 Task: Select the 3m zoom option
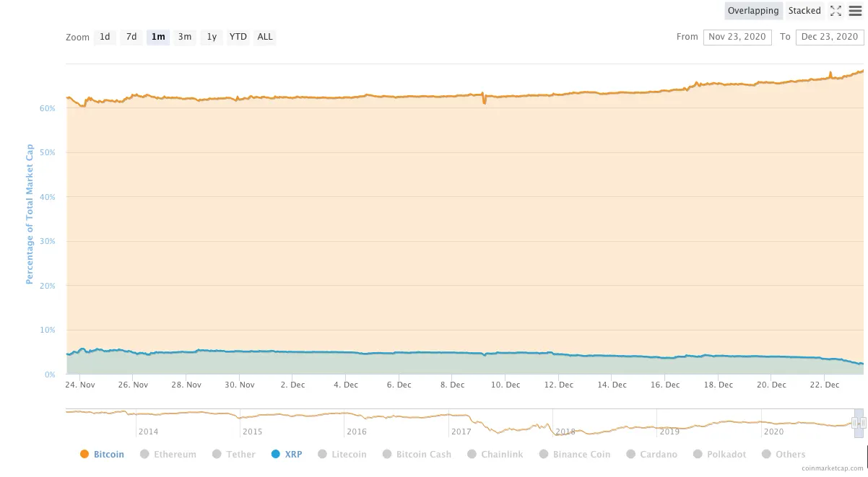(x=185, y=37)
